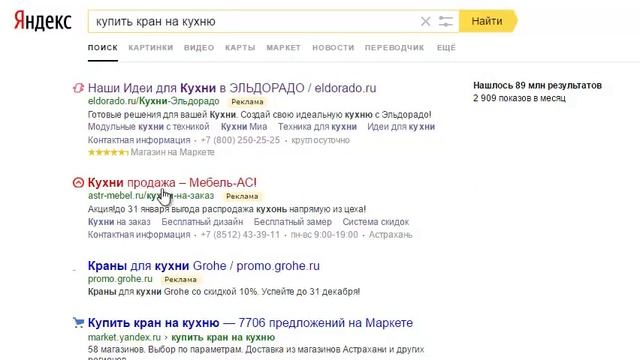Open Купить кран на кухню Маркет result
The image size is (640, 360).
pyautogui.click(x=250, y=323)
